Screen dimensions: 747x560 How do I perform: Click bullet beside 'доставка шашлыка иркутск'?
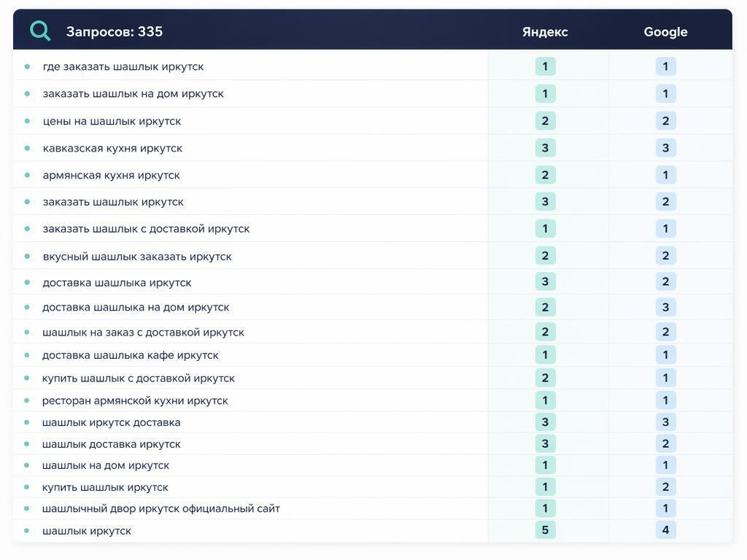(x=27, y=282)
